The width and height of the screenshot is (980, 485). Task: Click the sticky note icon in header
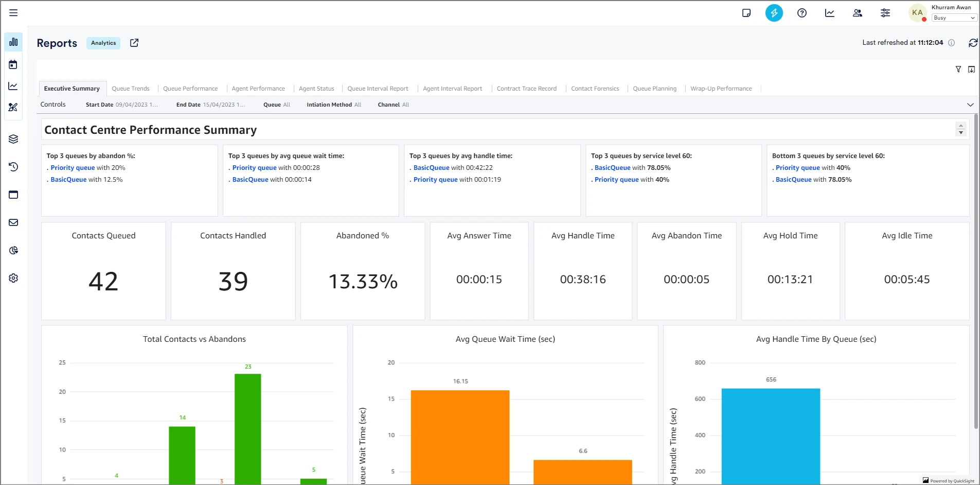[x=746, y=13]
